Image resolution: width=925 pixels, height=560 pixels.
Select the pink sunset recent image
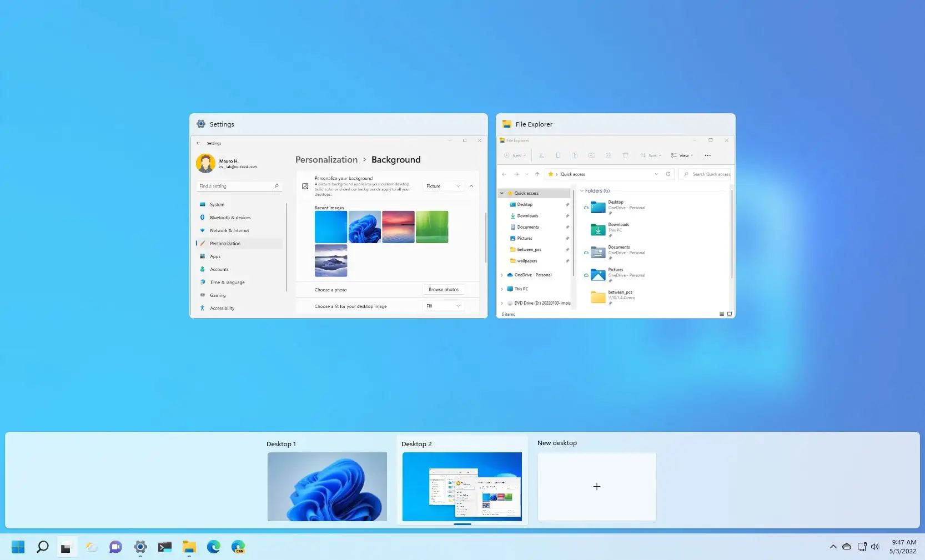point(398,226)
